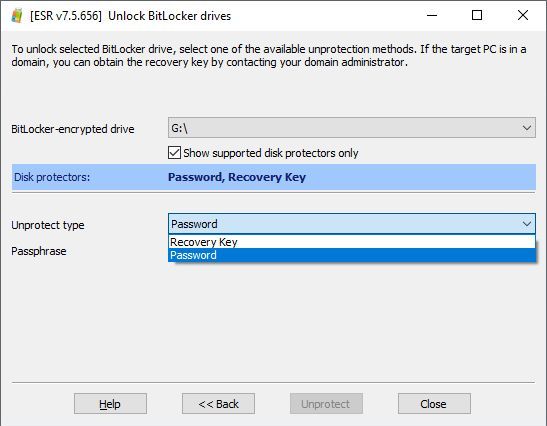The height and width of the screenshot is (426, 547).
Task: Open the Help button
Action: (x=110, y=404)
